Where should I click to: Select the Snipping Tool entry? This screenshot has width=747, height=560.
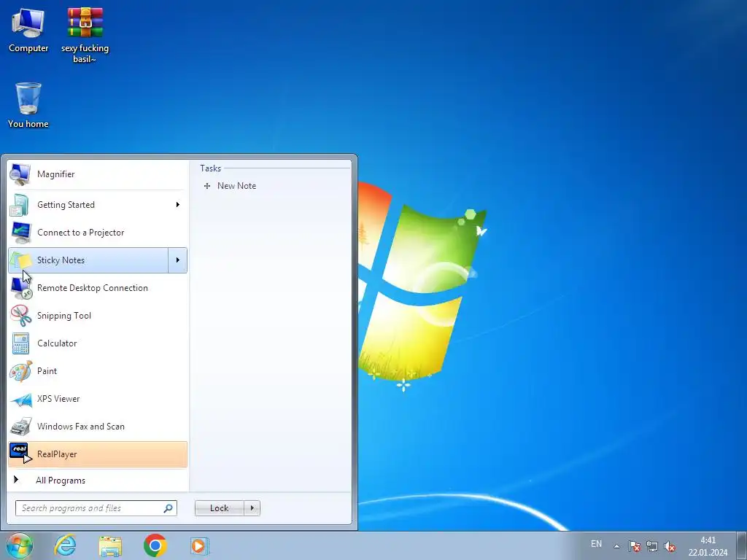[98, 316]
